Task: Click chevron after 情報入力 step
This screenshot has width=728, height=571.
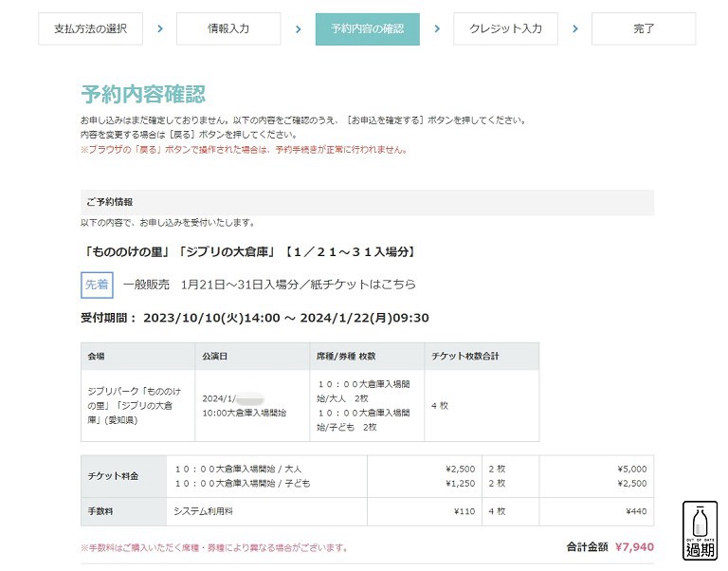Action: coord(298,28)
